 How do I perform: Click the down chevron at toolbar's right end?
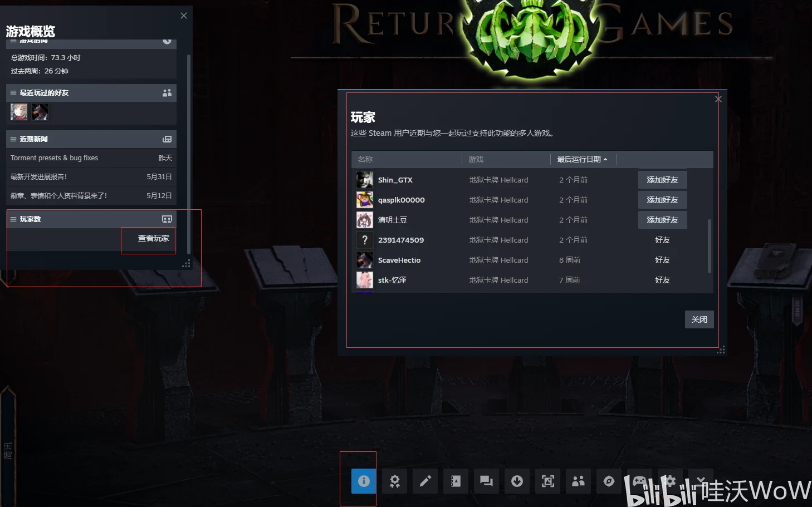coord(701,481)
